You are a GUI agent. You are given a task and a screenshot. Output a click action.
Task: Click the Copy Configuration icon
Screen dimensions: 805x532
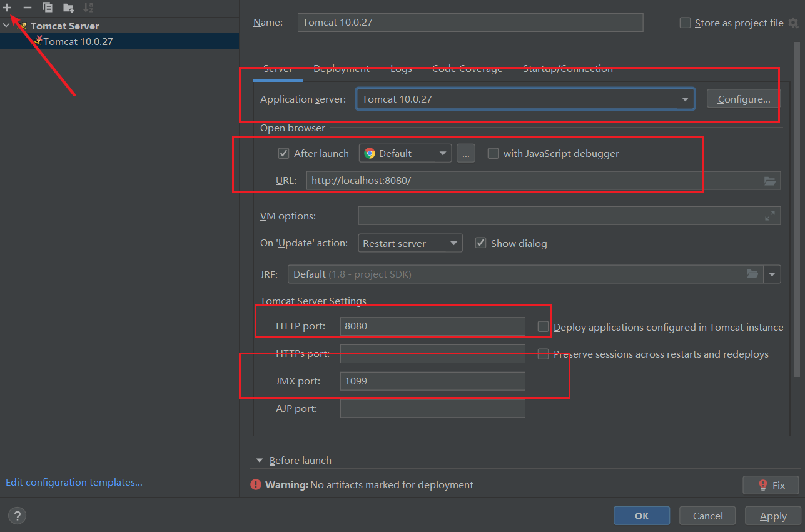click(48, 8)
